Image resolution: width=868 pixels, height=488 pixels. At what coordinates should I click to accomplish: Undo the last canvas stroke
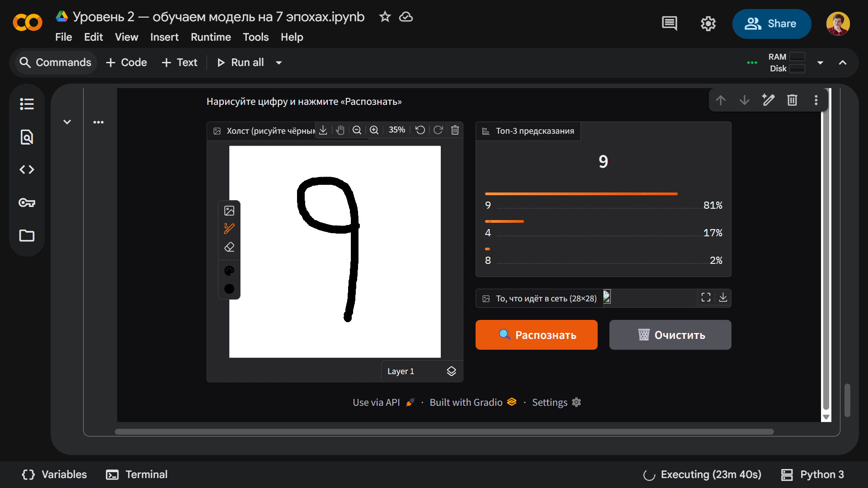(420, 130)
